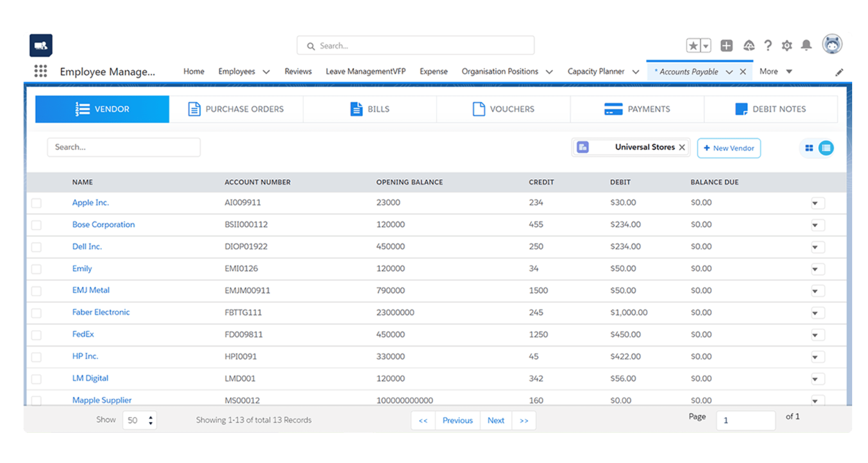Open the Salesforce App Launcher waffle icon
This screenshot has height=463, width=868.
tap(40, 71)
